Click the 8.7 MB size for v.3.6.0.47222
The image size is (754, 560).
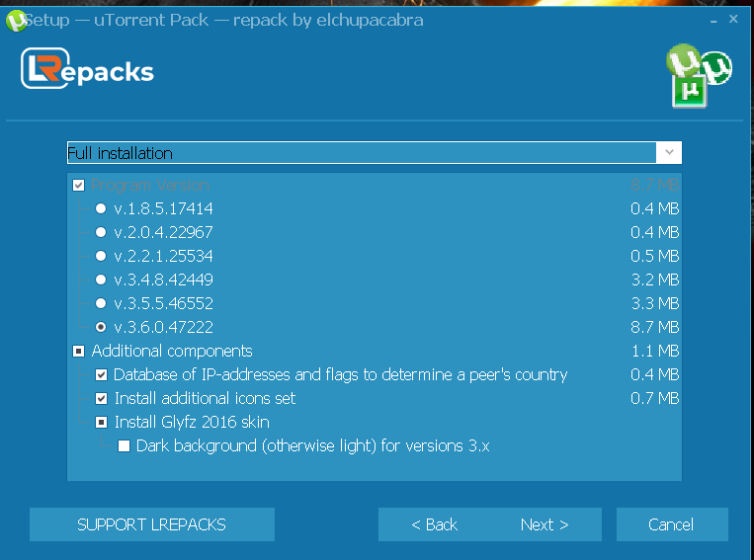654,327
